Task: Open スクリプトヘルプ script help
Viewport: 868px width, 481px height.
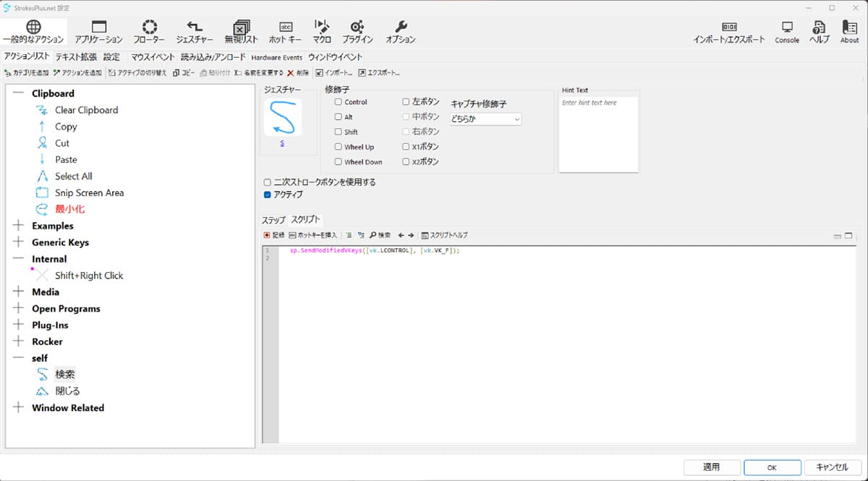Action: pyautogui.click(x=444, y=235)
